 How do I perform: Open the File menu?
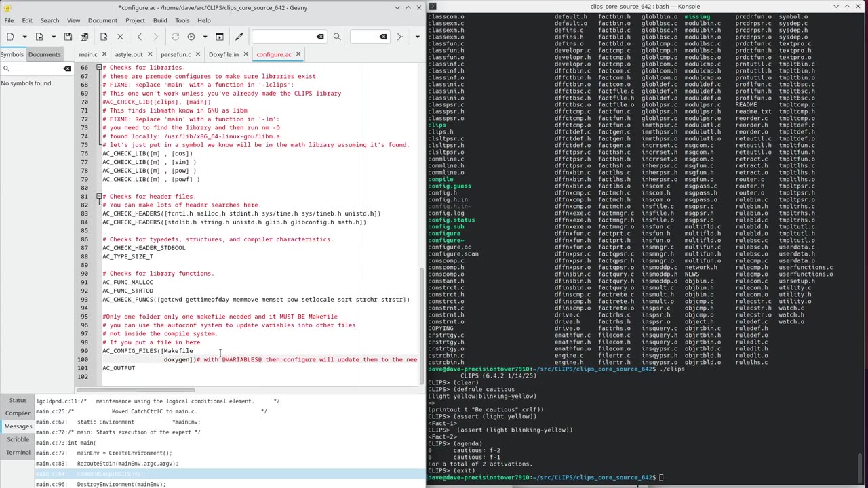click(9, 20)
